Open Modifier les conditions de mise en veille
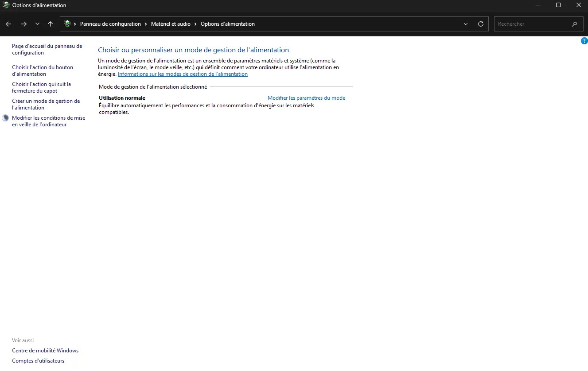Image resolution: width=588 pixels, height=371 pixels. 48,121
